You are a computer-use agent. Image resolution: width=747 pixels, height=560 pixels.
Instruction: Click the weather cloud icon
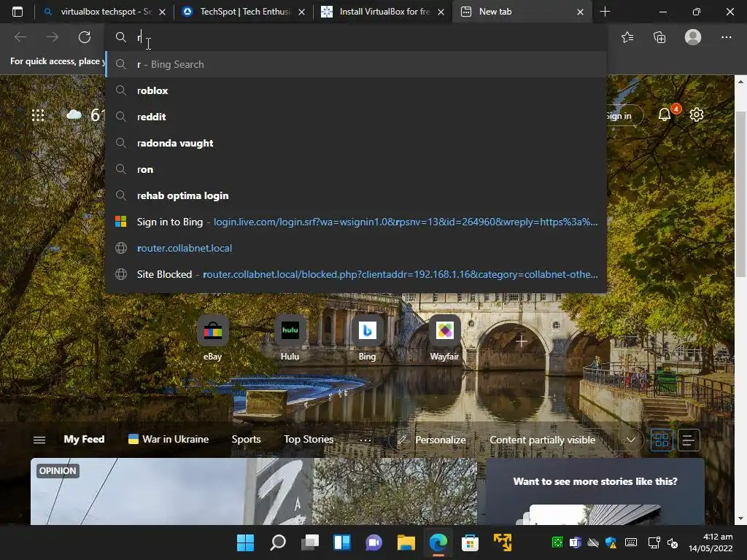point(74,114)
